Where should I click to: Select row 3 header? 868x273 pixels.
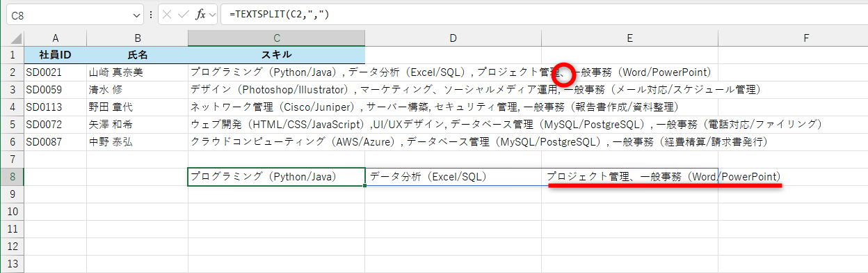tap(12, 90)
